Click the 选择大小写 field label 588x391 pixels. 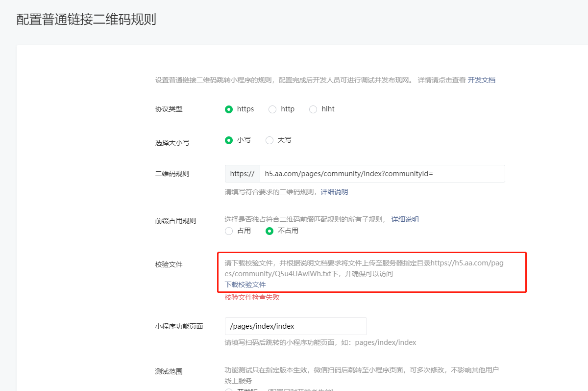[x=172, y=143]
